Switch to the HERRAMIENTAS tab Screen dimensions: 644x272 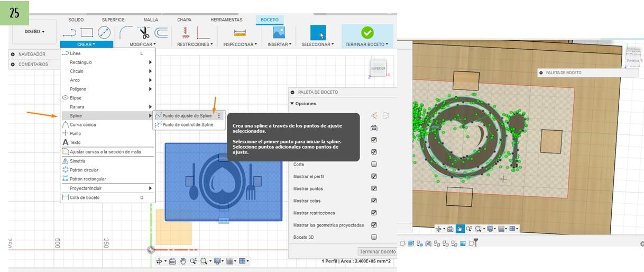226,20
